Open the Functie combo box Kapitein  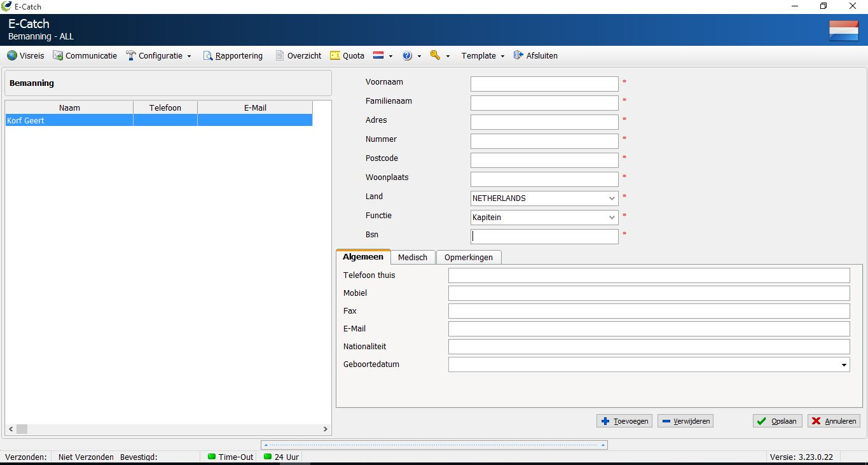(x=544, y=218)
